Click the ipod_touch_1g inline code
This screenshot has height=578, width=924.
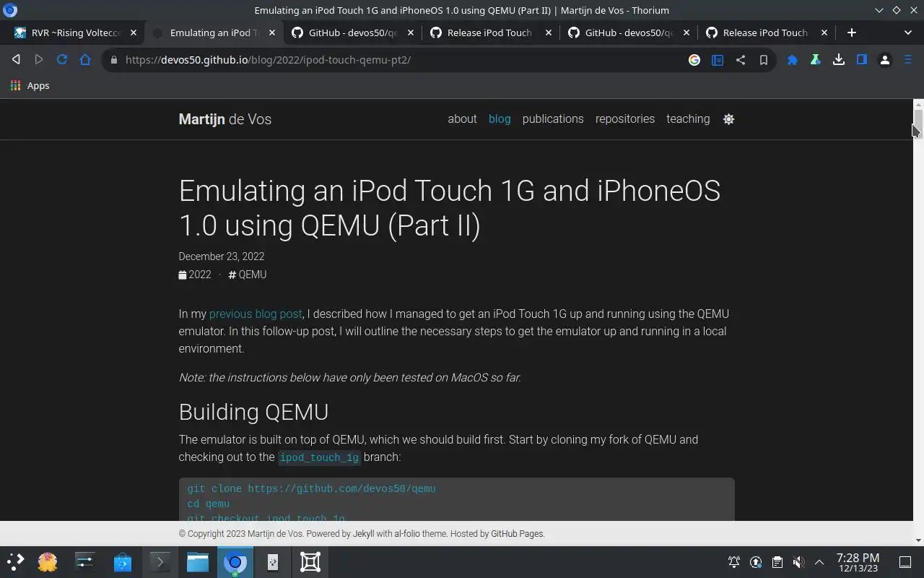point(319,457)
